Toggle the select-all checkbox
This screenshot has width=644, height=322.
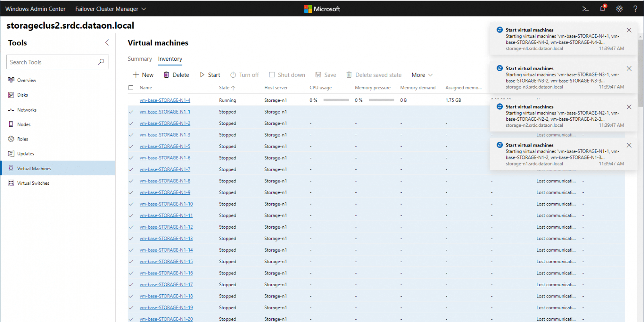[x=131, y=88]
